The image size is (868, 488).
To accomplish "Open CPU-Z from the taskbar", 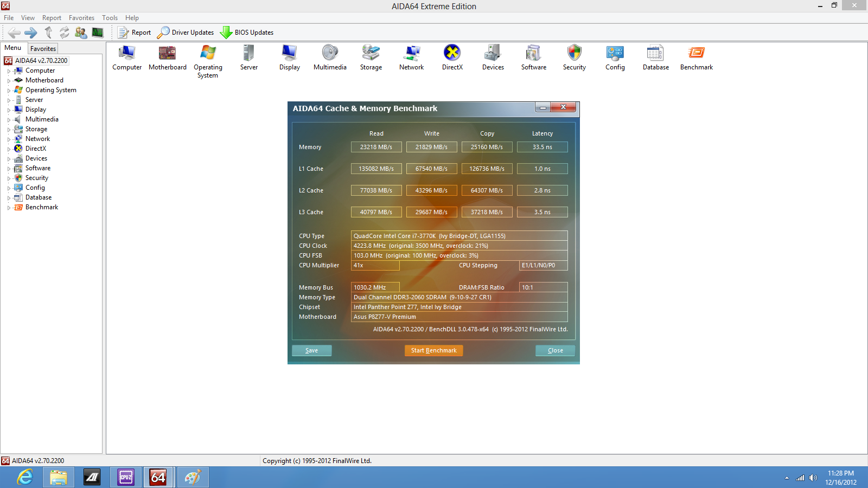I will tap(126, 478).
